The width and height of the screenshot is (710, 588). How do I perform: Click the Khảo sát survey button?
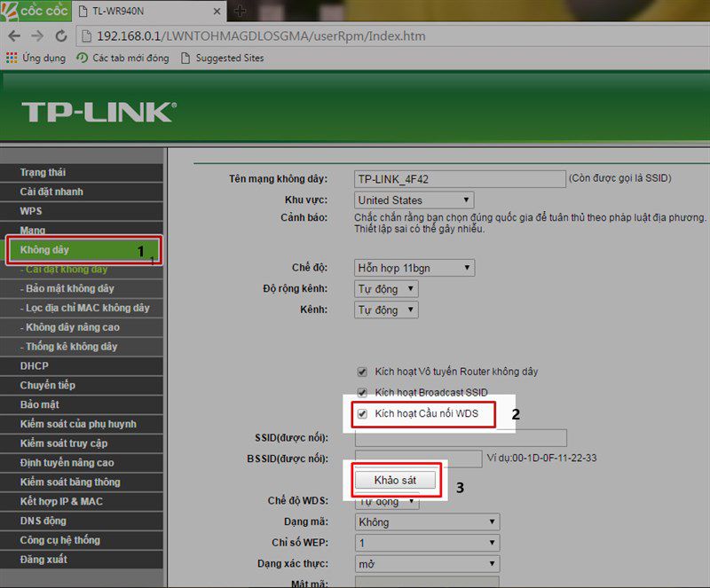395,481
